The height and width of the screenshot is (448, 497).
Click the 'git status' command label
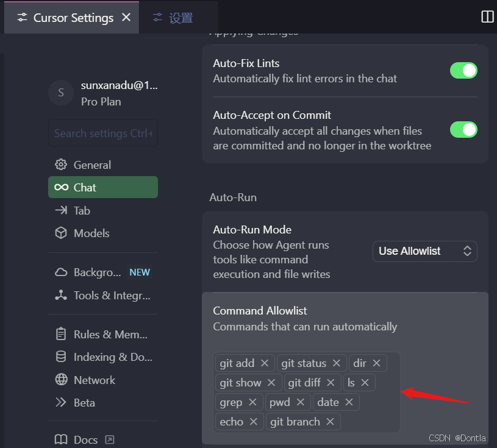[x=304, y=363]
